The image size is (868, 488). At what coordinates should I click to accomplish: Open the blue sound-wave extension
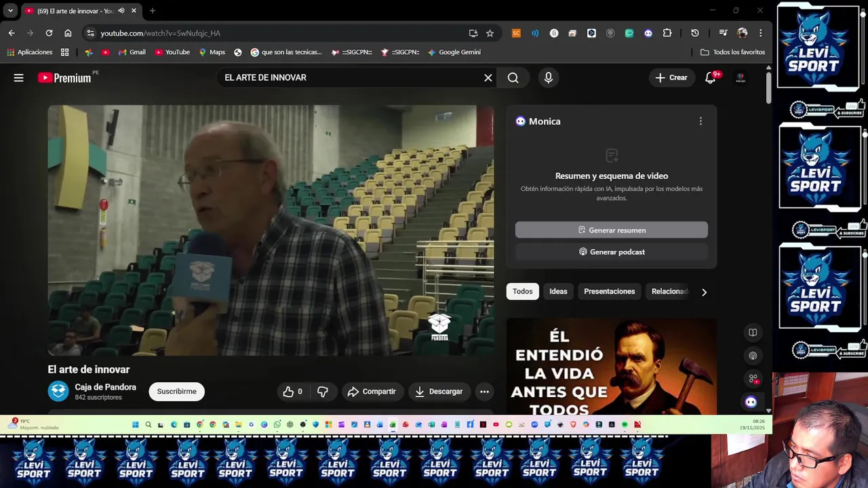click(535, 33)
